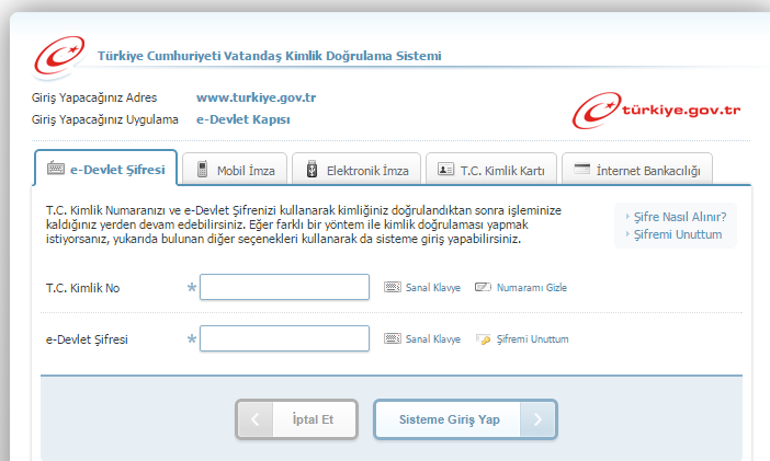
Task: Click the key icon beside Şifremi Unuttum
Action: [x=483, y=340]
